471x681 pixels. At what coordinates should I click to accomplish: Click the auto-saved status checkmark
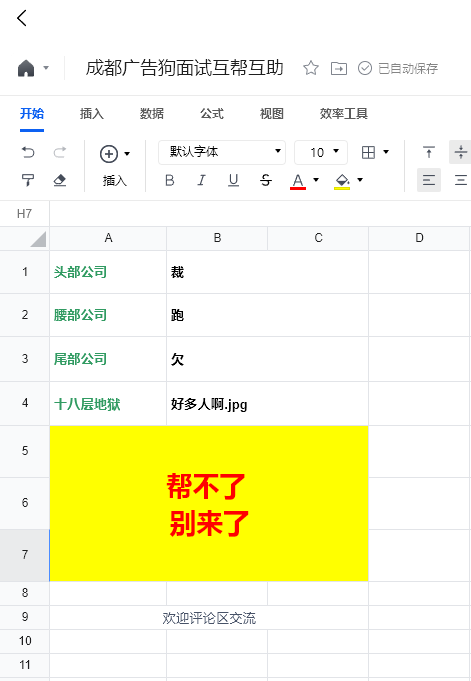[x=365, y=68]
